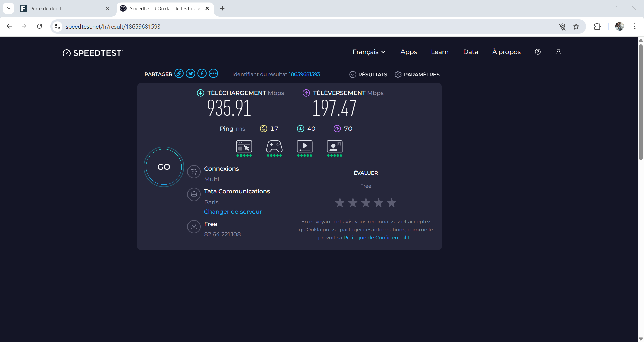Click the Connexions mode icon
This screenshot has width=644, height=342.
point(194,172)
